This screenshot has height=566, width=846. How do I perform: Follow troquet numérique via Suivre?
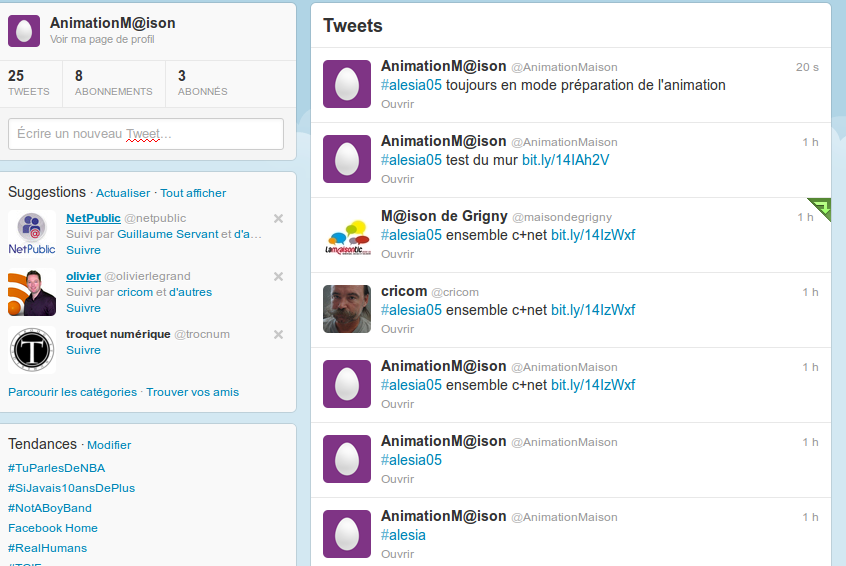(83, 350)
